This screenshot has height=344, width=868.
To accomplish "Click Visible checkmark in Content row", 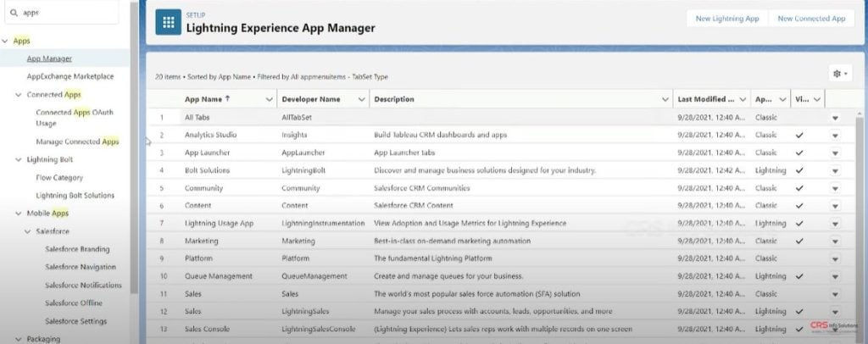I will coord(798,206).
